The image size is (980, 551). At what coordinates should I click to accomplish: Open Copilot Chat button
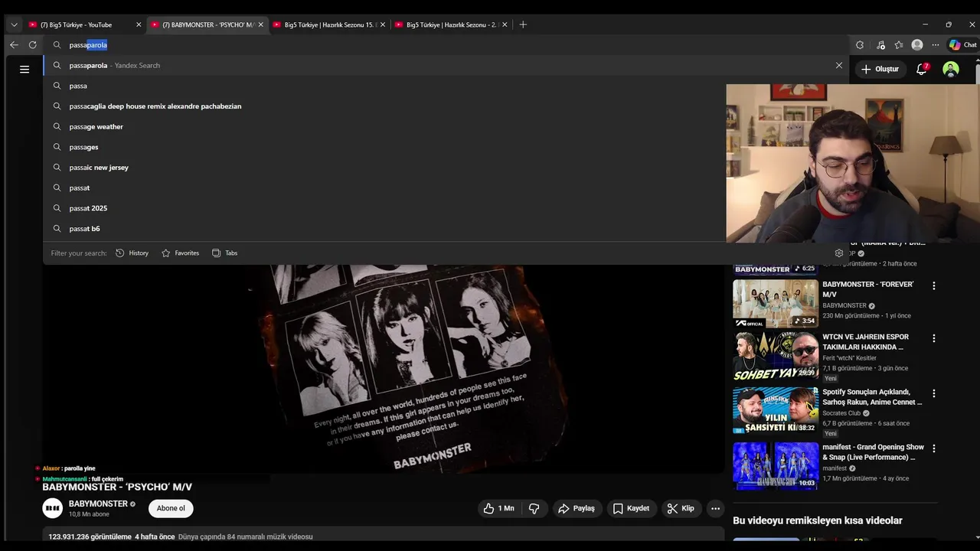[x=962, y=45]
